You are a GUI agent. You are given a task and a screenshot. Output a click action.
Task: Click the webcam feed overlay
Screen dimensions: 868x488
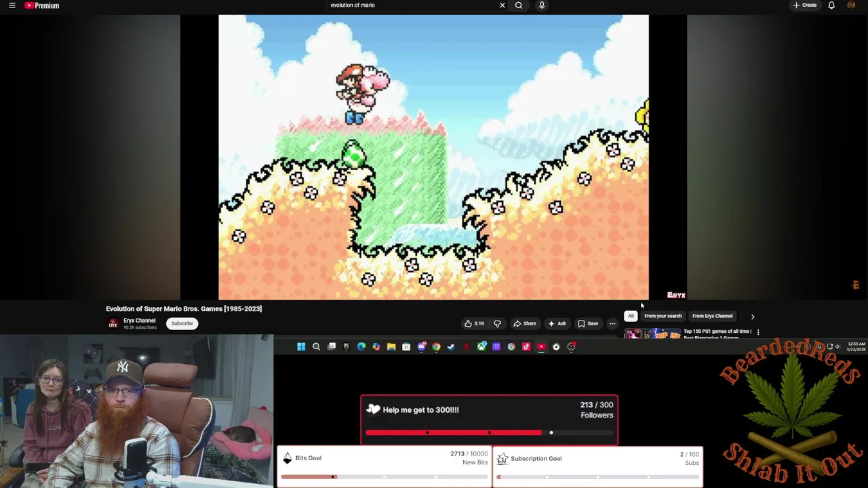point(136,411)
